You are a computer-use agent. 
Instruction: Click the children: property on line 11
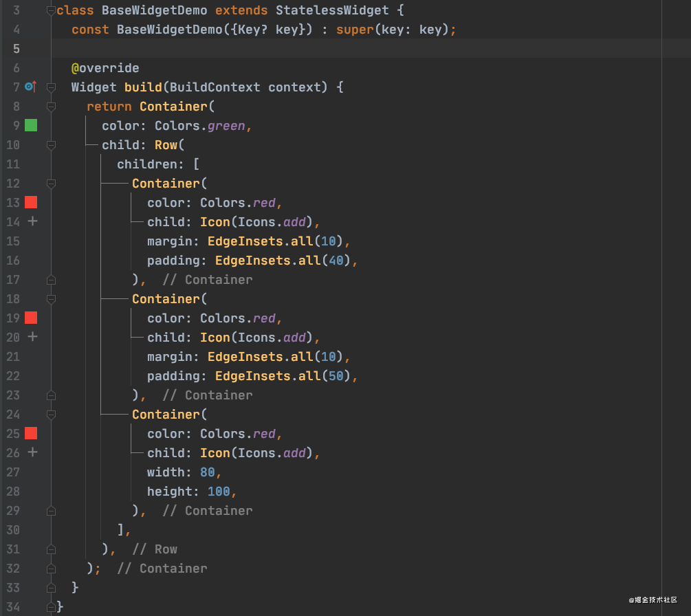pyautogui.click(x=150, y=164)
